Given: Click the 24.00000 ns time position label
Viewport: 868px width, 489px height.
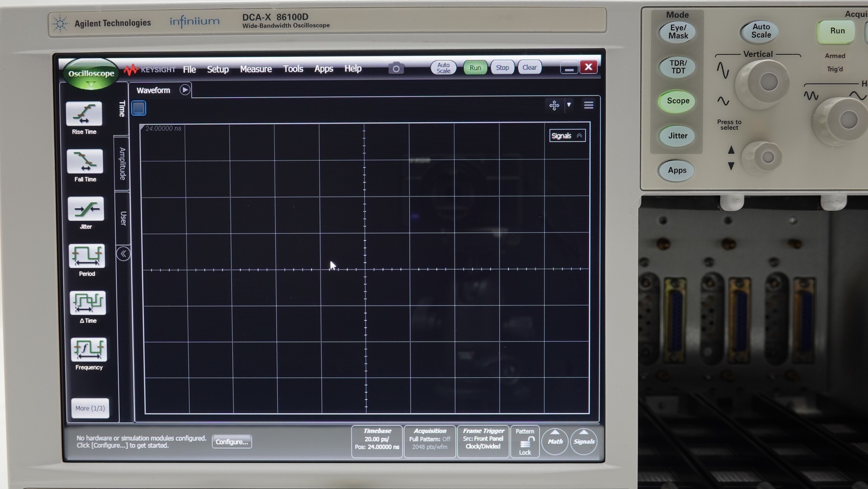Looking at the screenshot, I should coord(163,129).
